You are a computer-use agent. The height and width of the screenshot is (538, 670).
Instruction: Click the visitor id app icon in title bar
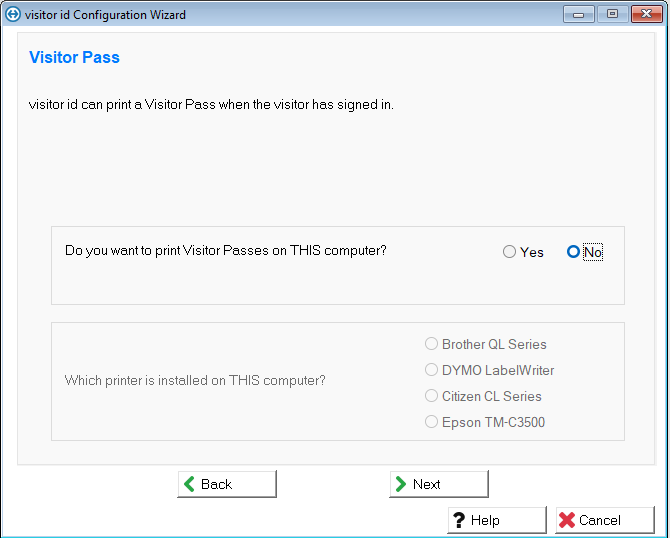13,15
